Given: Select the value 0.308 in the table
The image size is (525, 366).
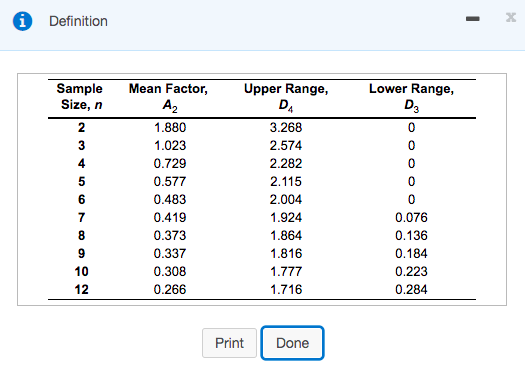Looking at the screenshot, I should click(170, 272).
